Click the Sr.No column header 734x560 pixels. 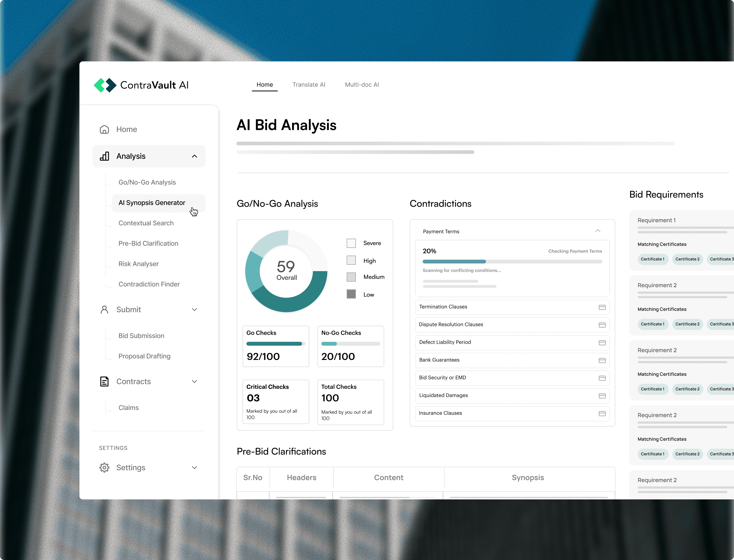tap(253, 478)
